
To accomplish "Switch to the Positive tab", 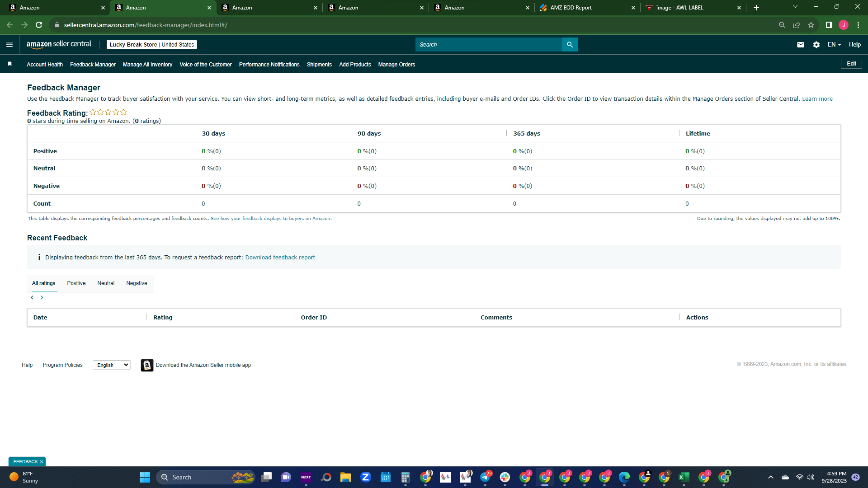I will [x=76, y=283].
